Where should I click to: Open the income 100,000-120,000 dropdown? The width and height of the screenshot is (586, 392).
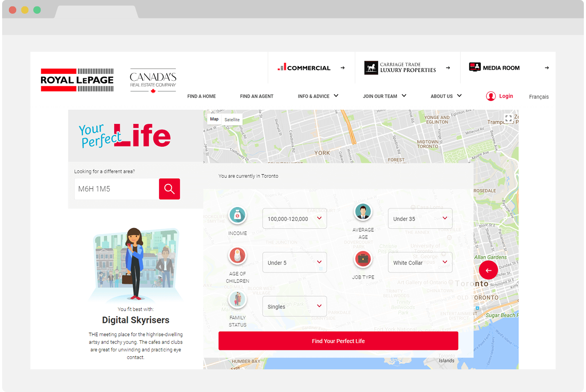click(294, 218)
